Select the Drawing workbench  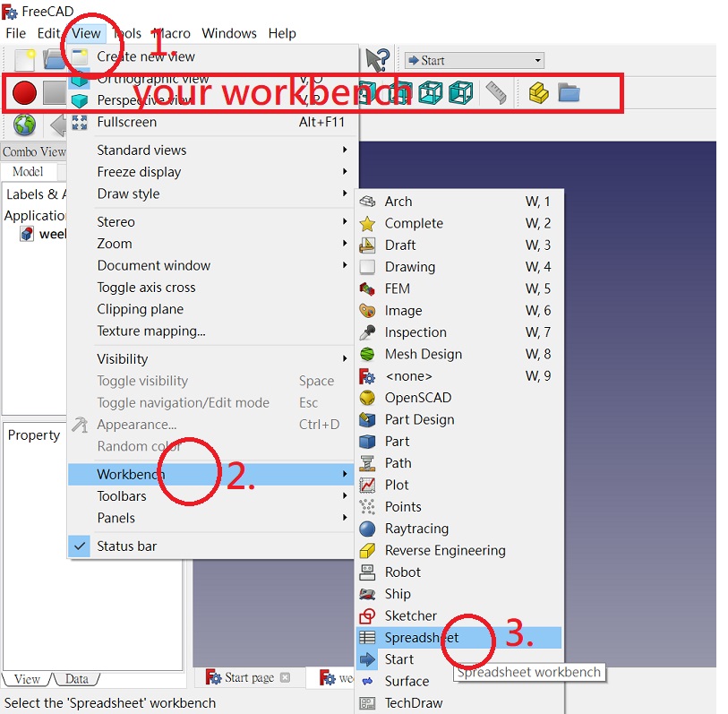click(459, 267)
